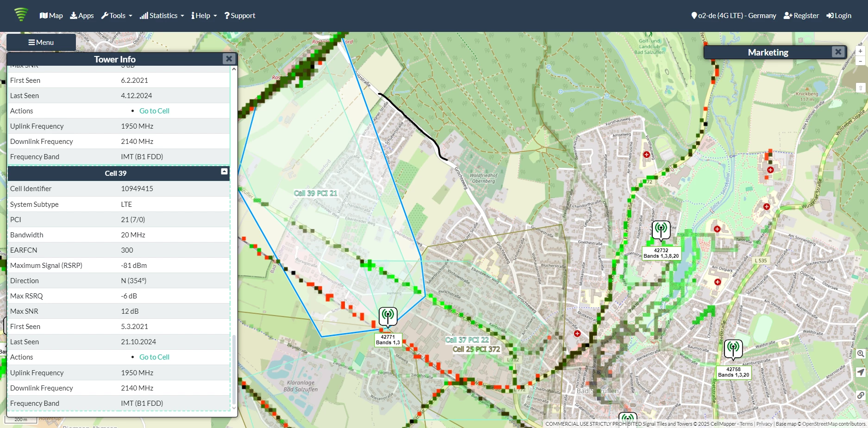Viewport: 868px width, 428px height.
Task: Open the Apps navbar item
Action: coord(82,16)
